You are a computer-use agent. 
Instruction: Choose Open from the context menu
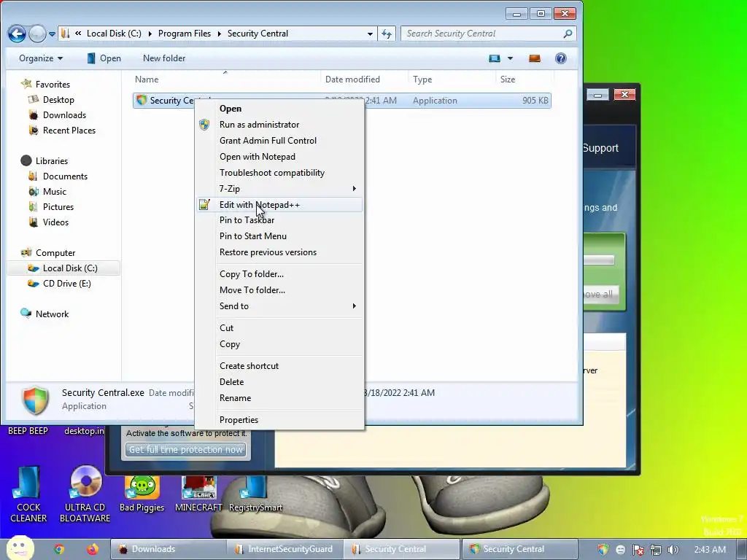(279, 109)
